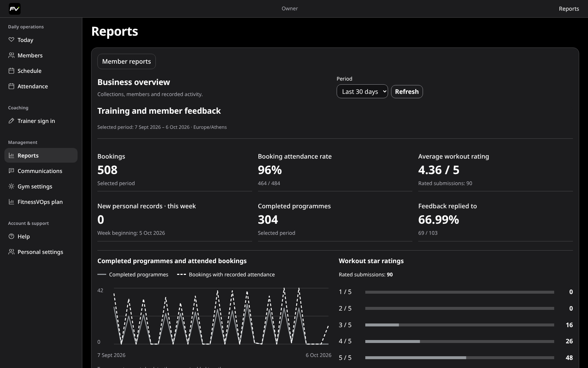
Task: Click the Week beginning: 5 Oct 2026 text
Action: point(131,233)
